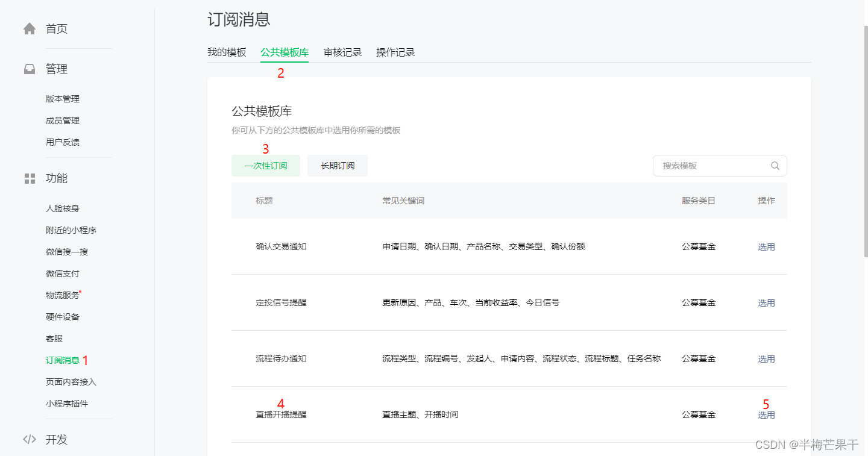
Task: Open the 管理 sidebar section
Action: (57, 69)
